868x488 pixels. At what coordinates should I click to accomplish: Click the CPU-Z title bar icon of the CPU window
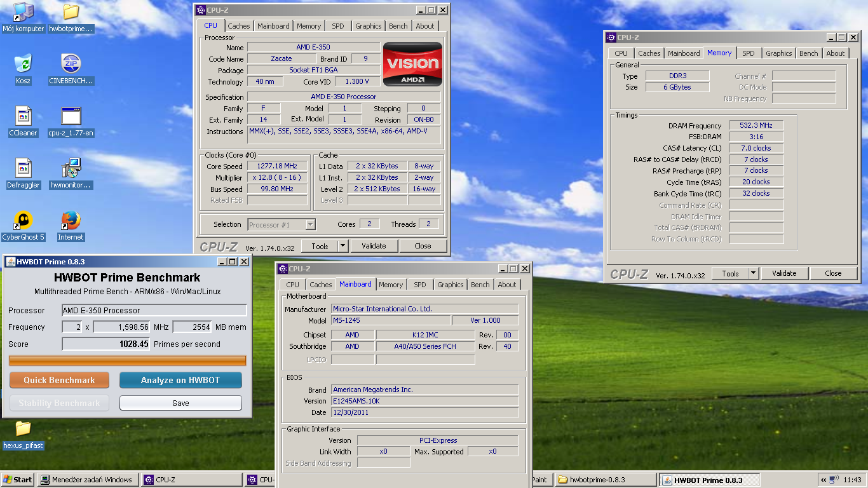[201, 10]
